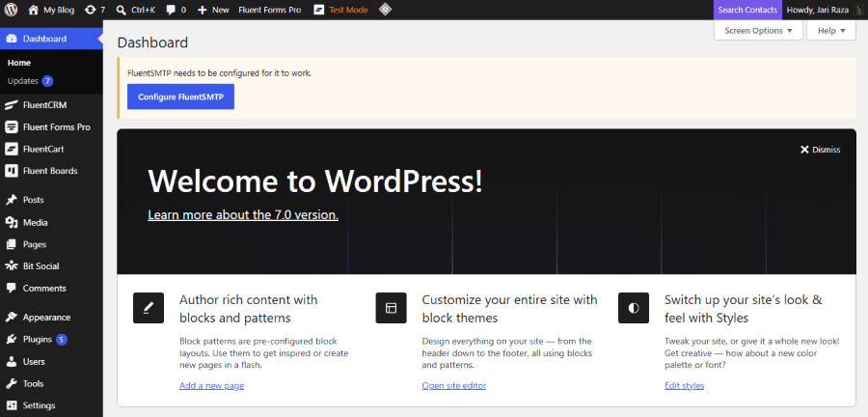Click the Settings sidebar icon
Viewport: 868px width, 417px height.
[11, 405]
